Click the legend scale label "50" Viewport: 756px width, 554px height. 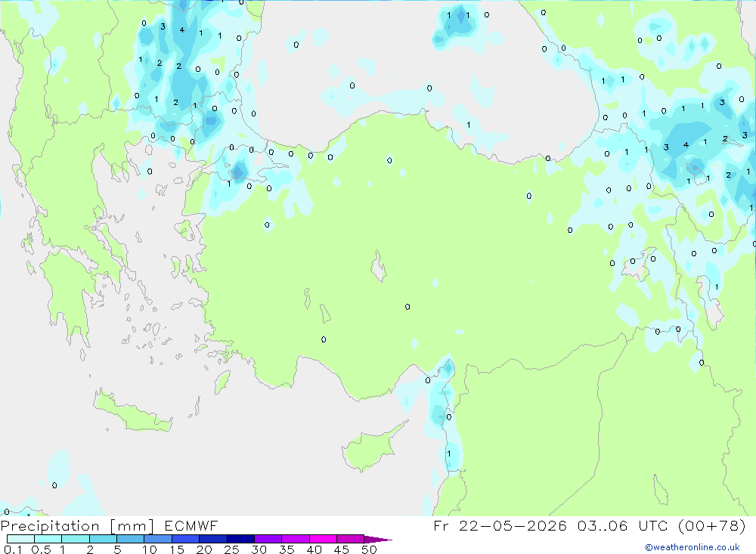[369, 549]
